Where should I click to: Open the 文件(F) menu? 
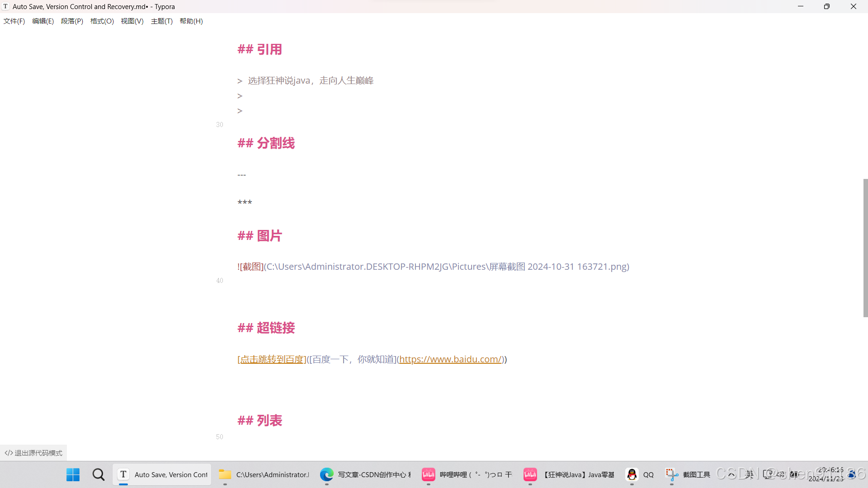pos(14,21)
